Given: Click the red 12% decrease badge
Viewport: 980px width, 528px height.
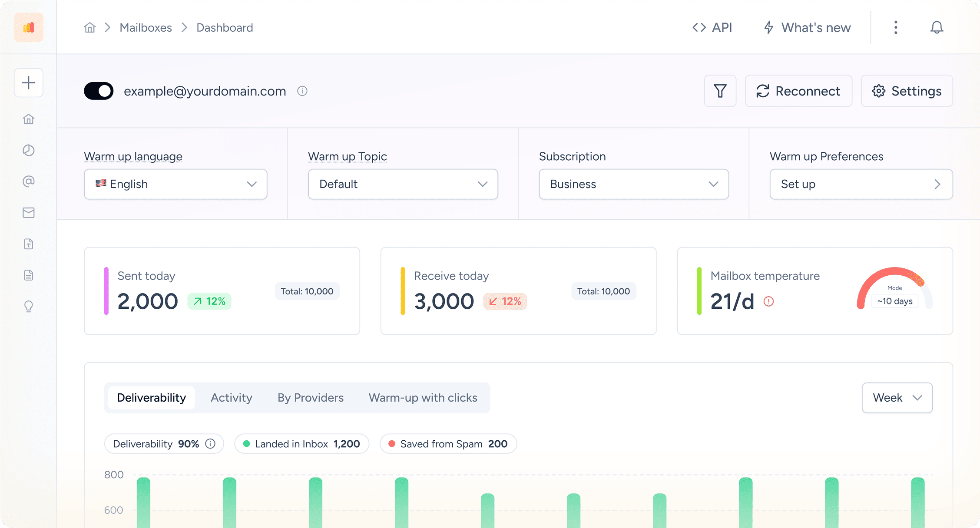Looking at the screenshot, I should click(x=505, y=301).
